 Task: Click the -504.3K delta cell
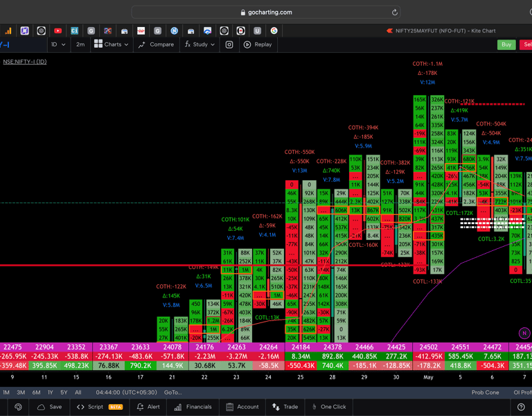pyautogui.click(x=492, y=366)
